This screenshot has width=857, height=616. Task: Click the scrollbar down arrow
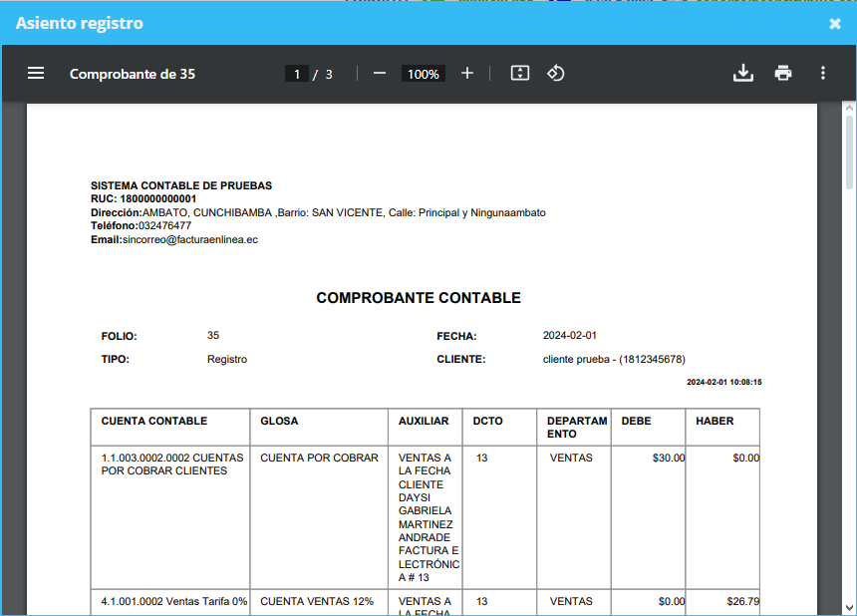tap(849, 608)
